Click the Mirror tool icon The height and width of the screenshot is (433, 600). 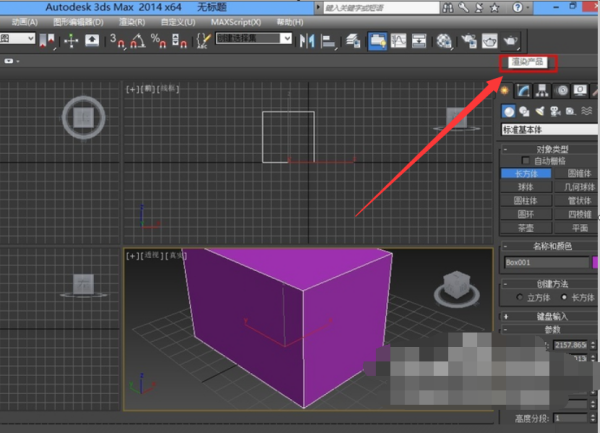tap(307, 41)
